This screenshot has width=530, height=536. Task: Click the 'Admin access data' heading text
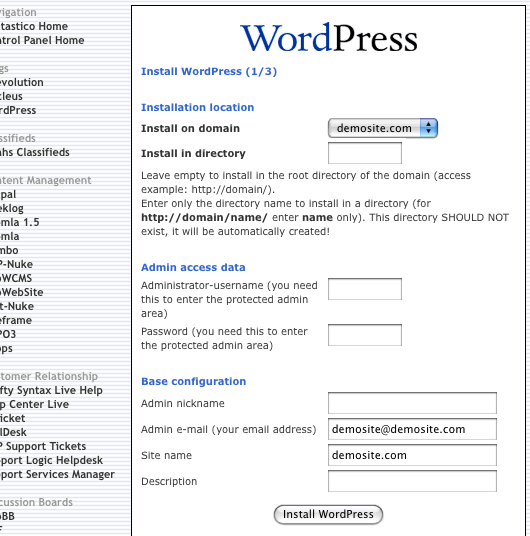tap(193, 267)
